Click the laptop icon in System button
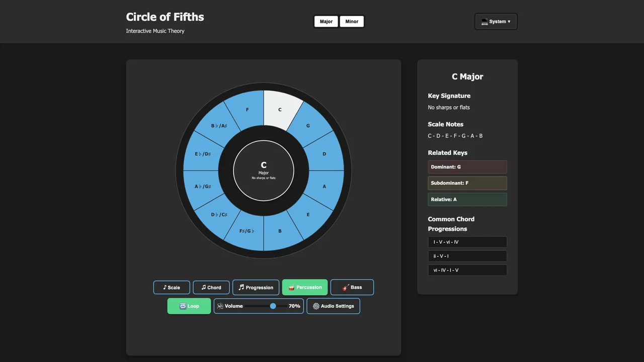 485,21
